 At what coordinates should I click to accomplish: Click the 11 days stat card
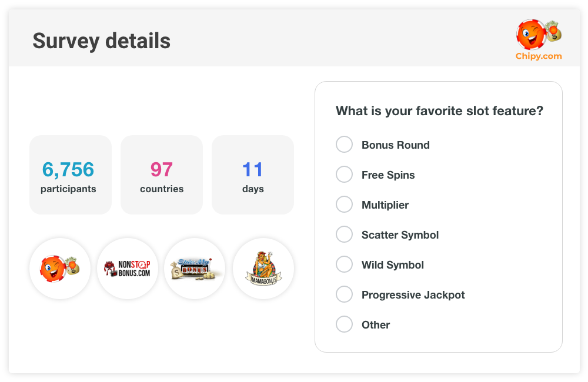pyautogui.click(x=252, y=175)
